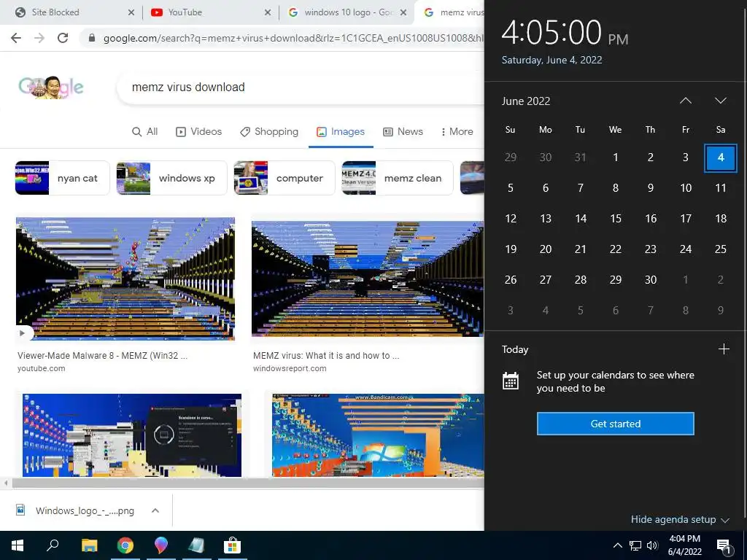This screenshot has height=560, width=747.
Task: Open windowsreport MEMZ virus image thumbnail
Action: click(368, 279)
